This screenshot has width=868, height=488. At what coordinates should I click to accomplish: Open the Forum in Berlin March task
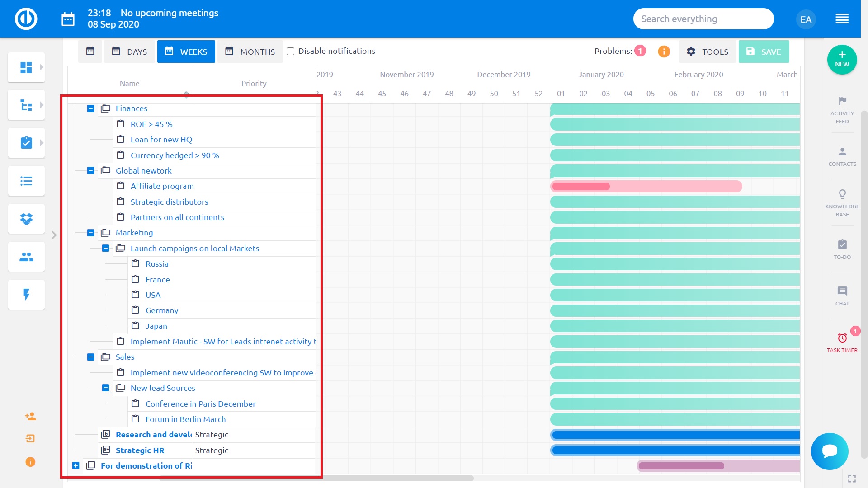click(x=185, y=419)
